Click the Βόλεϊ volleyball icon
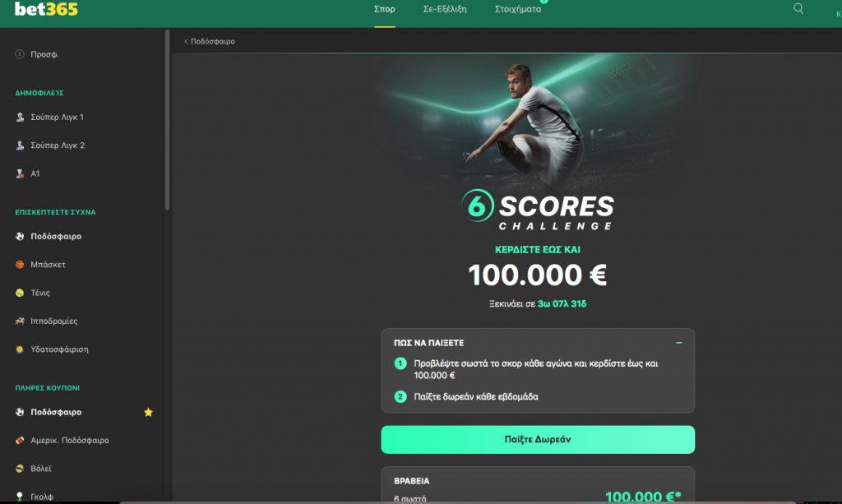This screenshot has width=842, height=504. tap(20, 469)
